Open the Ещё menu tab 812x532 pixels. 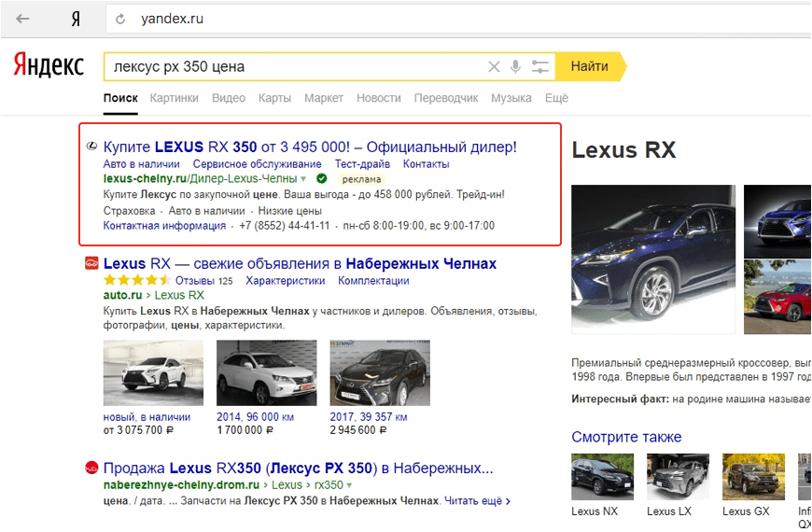(556, 98)
